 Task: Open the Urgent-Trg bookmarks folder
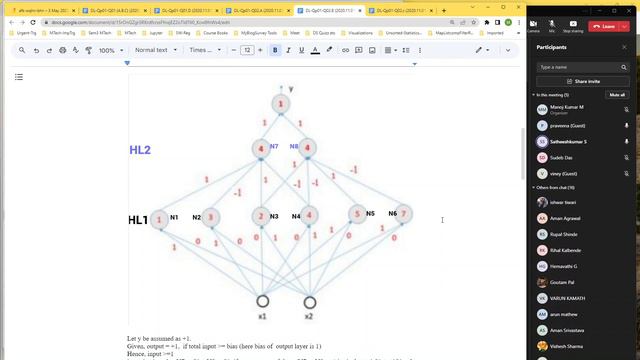click(x=23, y=33)
